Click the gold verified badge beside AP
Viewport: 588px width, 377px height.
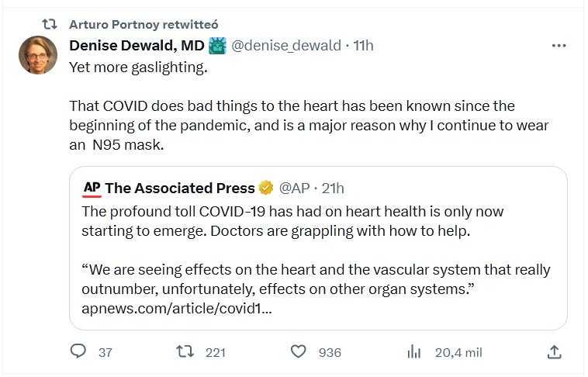pyautogui.click(x=266, y=188)
